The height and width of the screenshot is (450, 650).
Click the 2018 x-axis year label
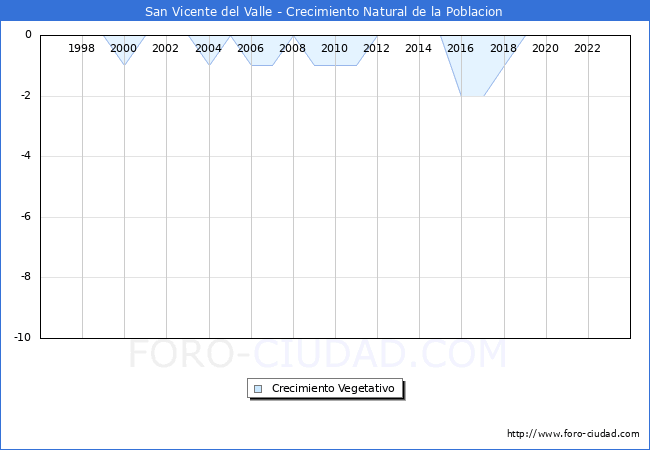pos(503,48)
